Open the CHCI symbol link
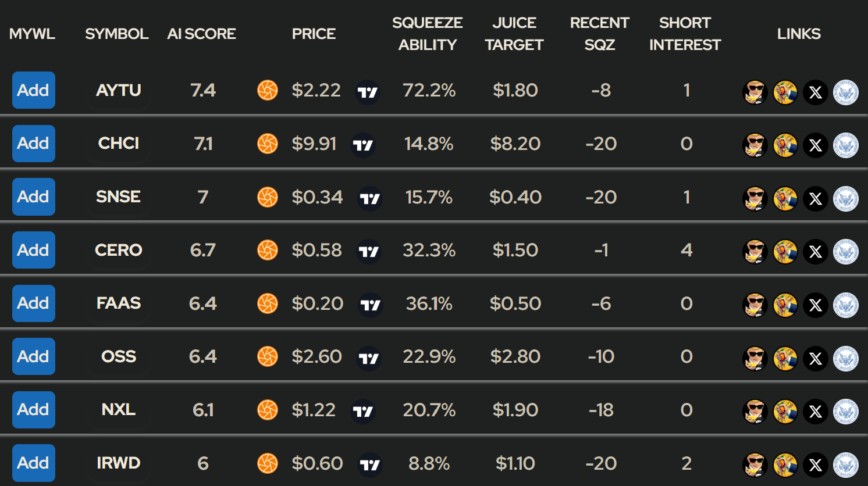 [x=119, y=143]
